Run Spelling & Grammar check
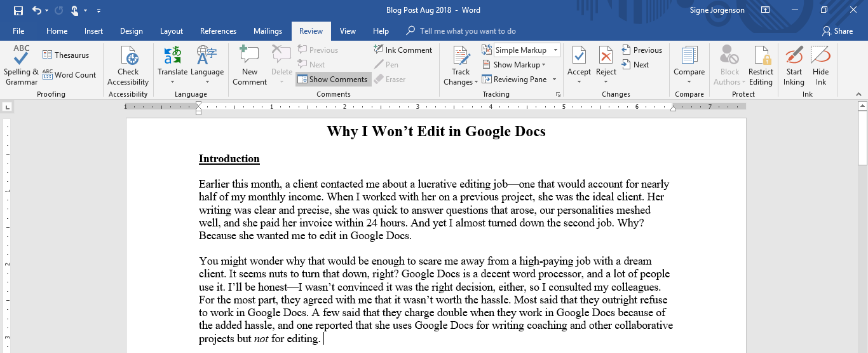The image size is (868, 353). [x=22, y=66]
